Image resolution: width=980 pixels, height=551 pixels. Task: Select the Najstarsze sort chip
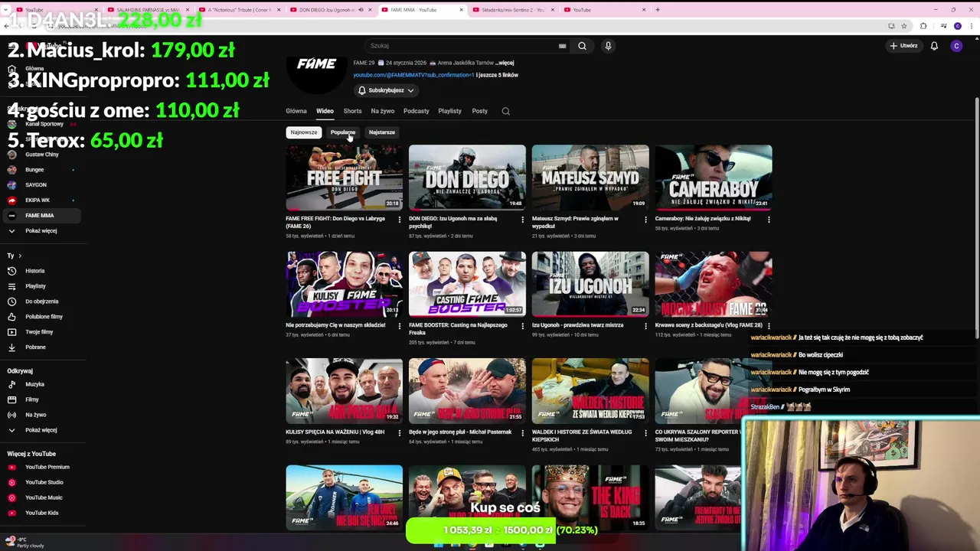(x=382, y=132)
